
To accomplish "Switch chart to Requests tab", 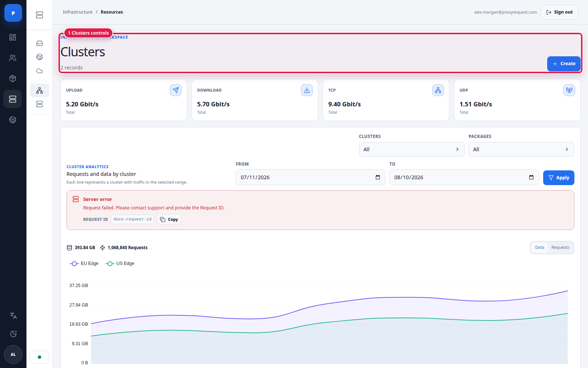I will tap(560, 248).
